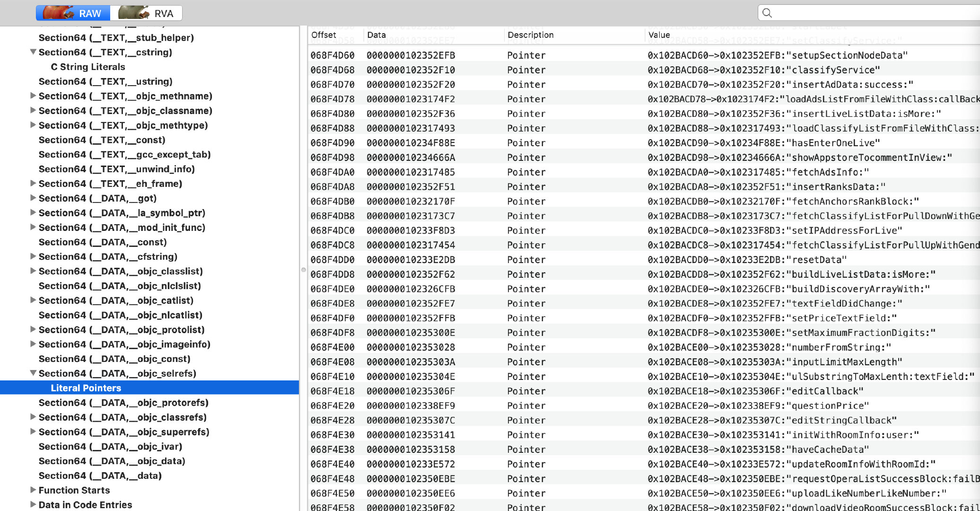Image resolution: width=980 pixels, height=511 pixels.
Task: Select C String Literals tree item
Action: point(88,67)
